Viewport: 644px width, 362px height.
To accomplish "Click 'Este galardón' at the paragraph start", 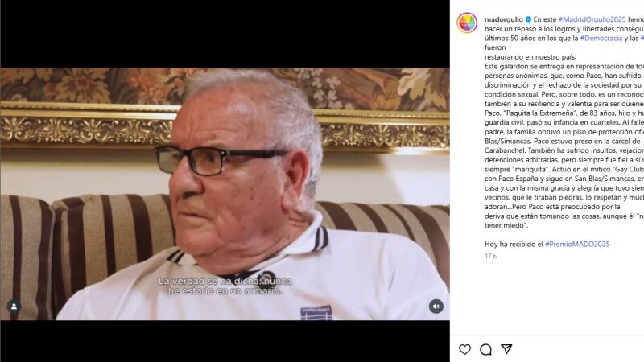I will (506, 66).
